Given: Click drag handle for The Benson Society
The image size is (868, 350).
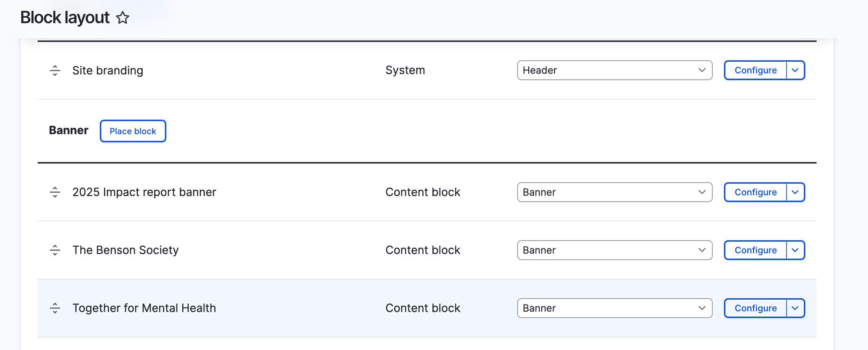Looking at the screenshot, I should (x=55, y=250).
